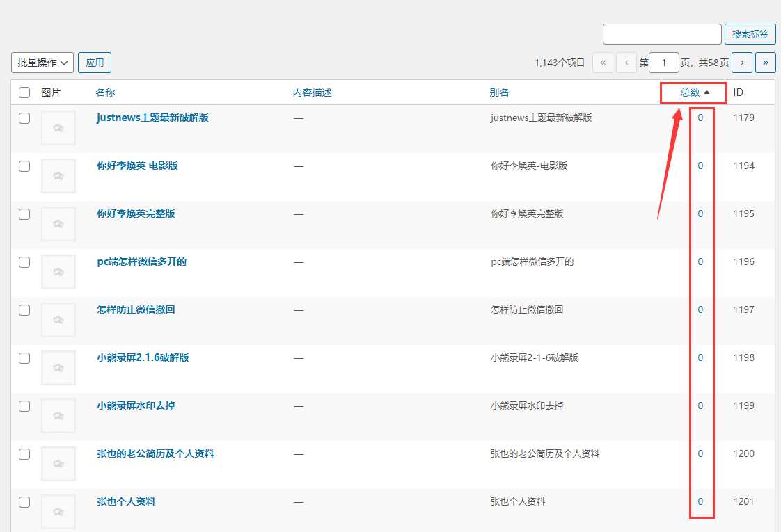
Task: Click the thumbnail icon for 张也个人资料
Action: (58, 511)
